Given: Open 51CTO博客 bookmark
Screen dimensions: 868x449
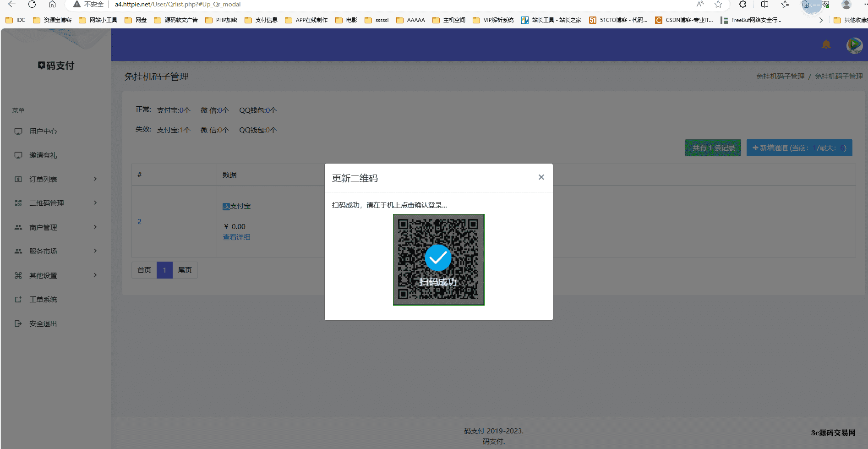Looking at the screenshot, I should pyautogui.click(x=618, y=20).
